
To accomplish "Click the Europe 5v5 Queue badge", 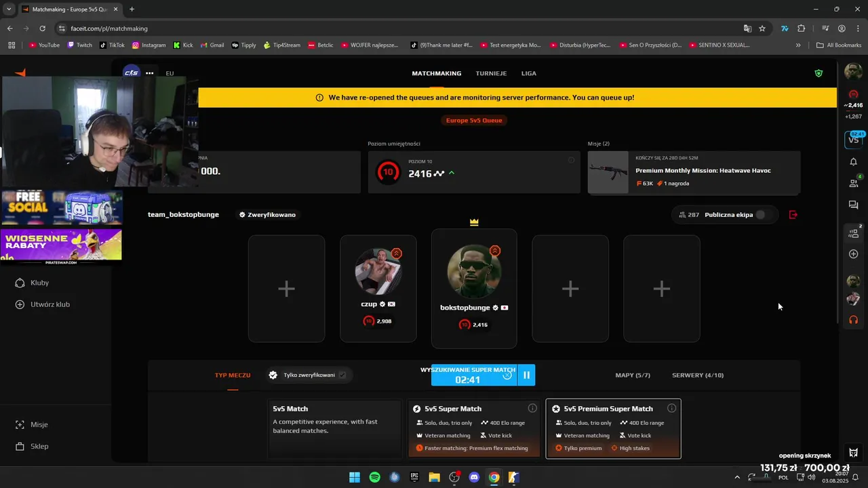I will pos(474,120).
